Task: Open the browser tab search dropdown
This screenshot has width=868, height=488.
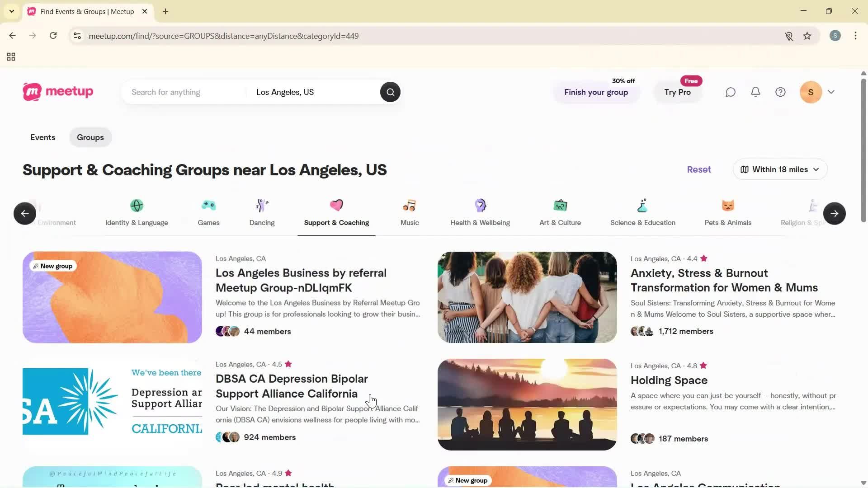Action: pyautogui.click(x=11, y=11)
